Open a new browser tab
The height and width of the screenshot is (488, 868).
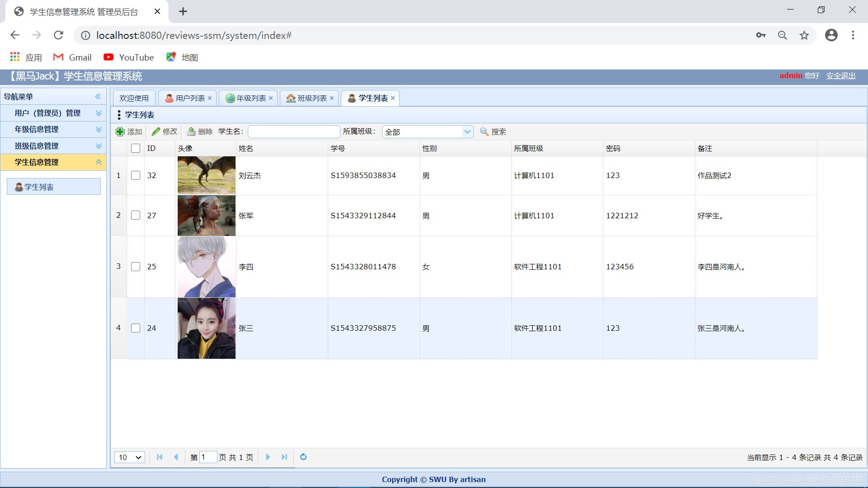pos(183,11)
